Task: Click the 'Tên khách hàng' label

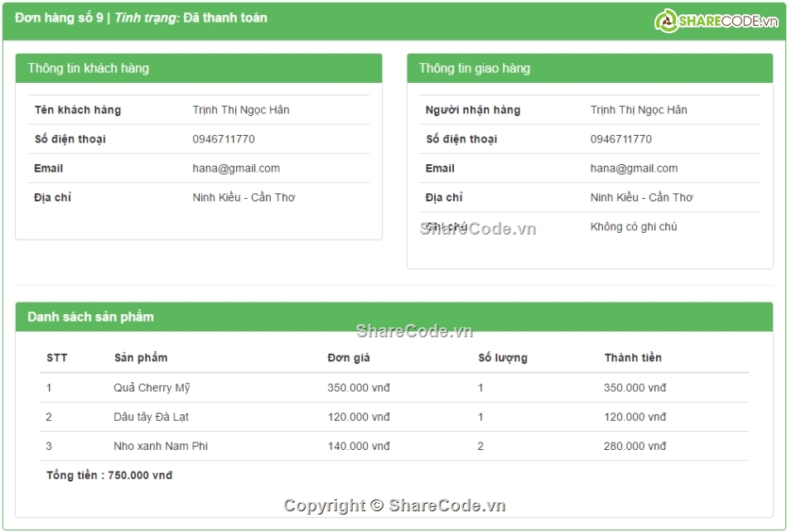Action: click(x=78, y=110)
